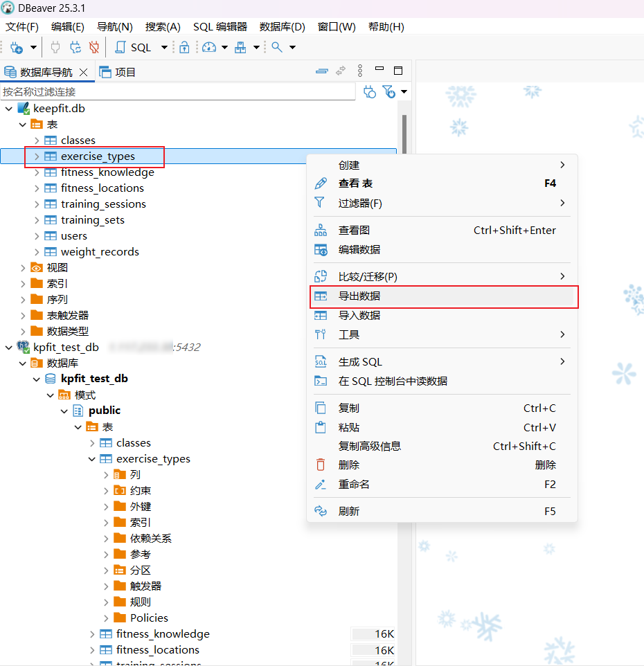Image resolution: width=644 pixels, height=666 pixels.
Task: Choose 在 SQL 控制台中读数据
Action: coord(442,381)
